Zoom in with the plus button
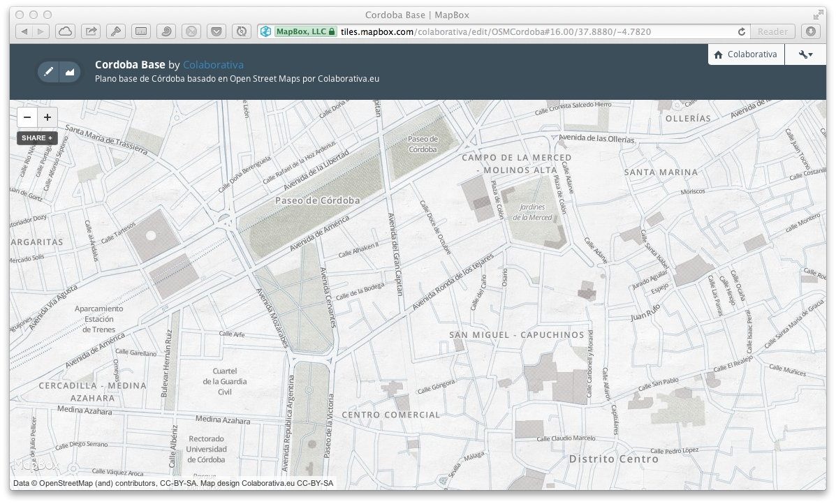 [47, 117]
